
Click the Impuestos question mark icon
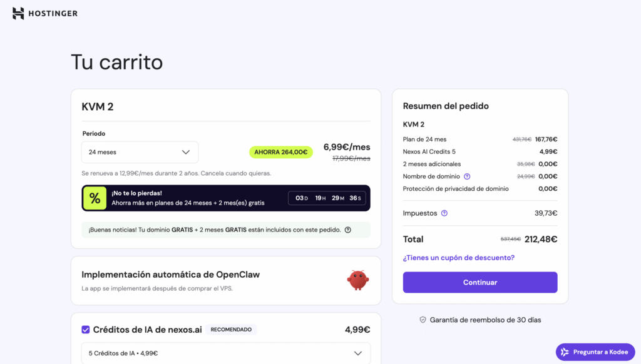pos(444,213)
